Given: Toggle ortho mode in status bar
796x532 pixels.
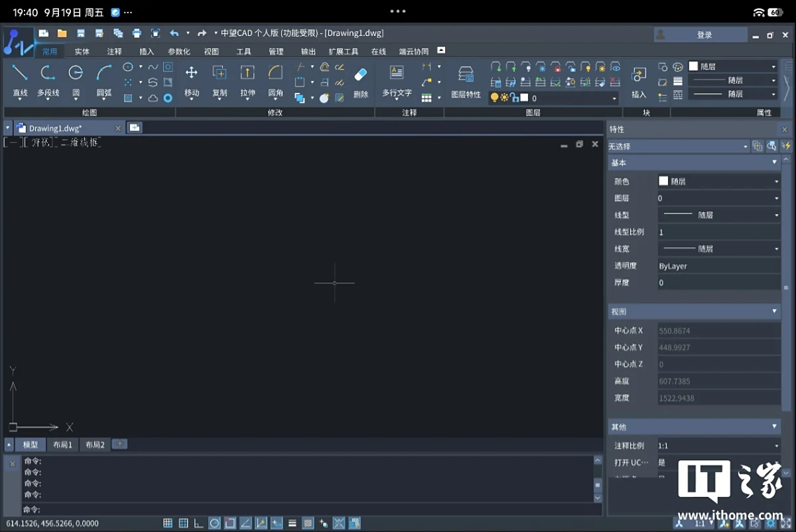Looking at the screenshot, I should (199, 523).
